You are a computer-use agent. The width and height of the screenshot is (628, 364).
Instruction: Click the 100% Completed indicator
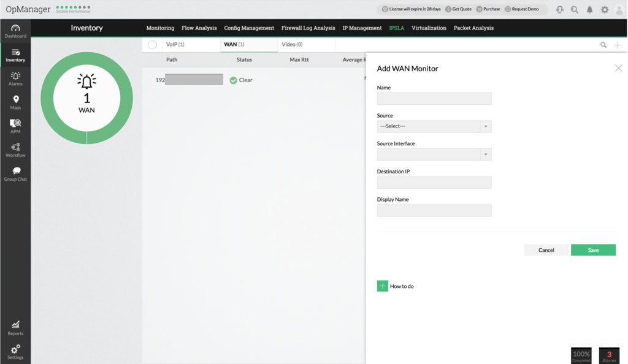point(580,355)
